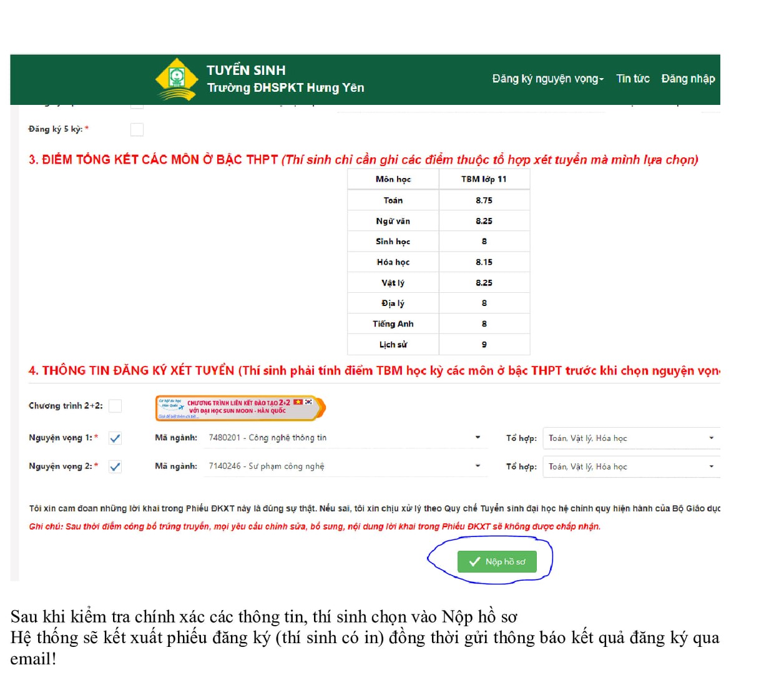784x680 pixels.
Task: Select the Vật lý score cell
Action: 484,283
